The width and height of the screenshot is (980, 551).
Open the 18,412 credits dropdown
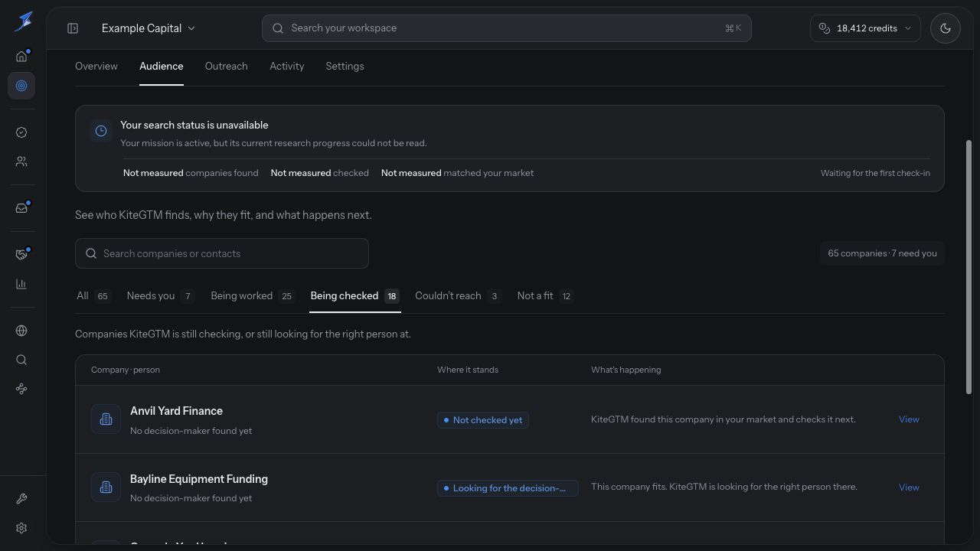[865, 28]
